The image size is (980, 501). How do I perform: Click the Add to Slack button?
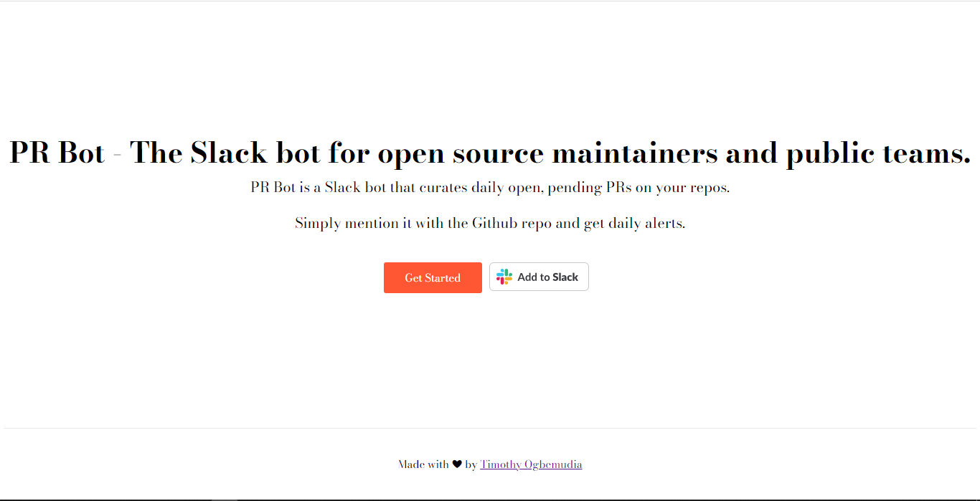click(x=539, y=277)
